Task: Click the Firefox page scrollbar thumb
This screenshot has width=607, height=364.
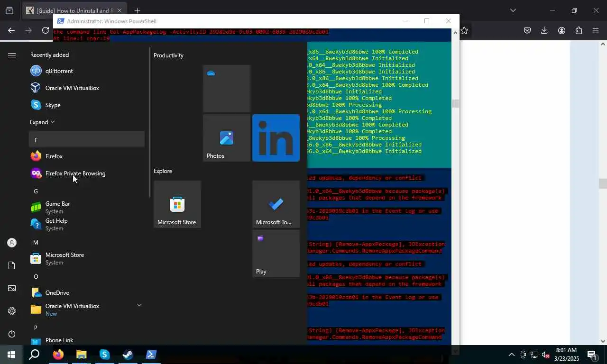Action: [x=603, y=183]
